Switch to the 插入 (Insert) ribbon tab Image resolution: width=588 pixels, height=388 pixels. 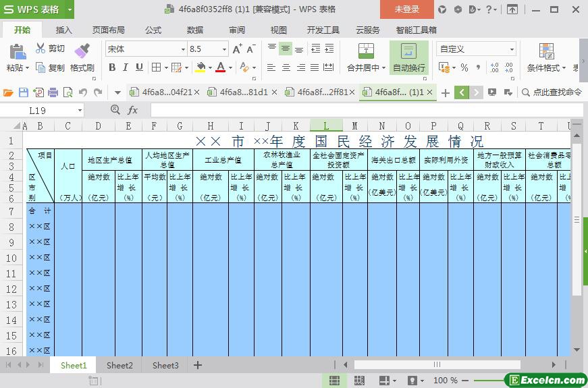[64, 30]
